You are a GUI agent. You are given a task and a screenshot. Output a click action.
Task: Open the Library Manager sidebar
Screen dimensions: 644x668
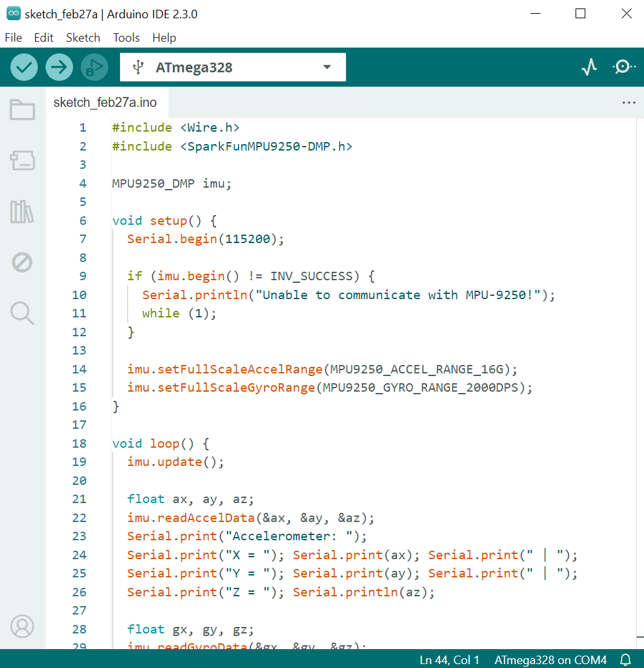coord(22,212)
